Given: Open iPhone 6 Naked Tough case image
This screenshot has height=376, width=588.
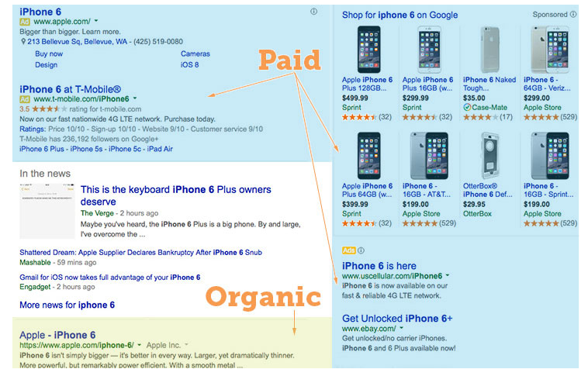Looking at the screenshot, I should [x=489, y=50].
